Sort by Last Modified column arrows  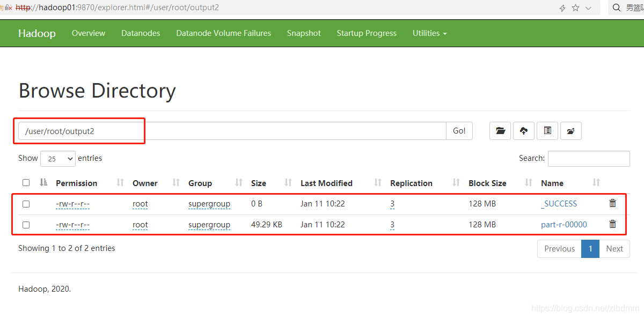(x=378, y=183)
